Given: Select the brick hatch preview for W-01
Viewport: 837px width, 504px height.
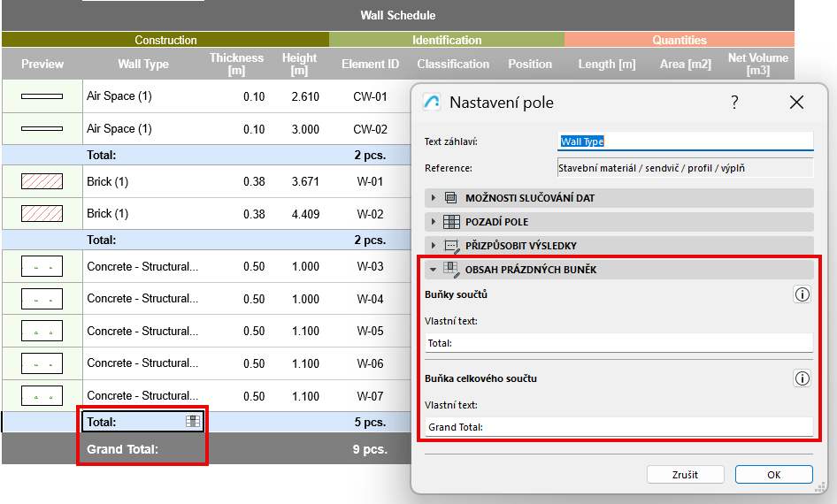Looking at the screenshot, I should click(42, 181).
